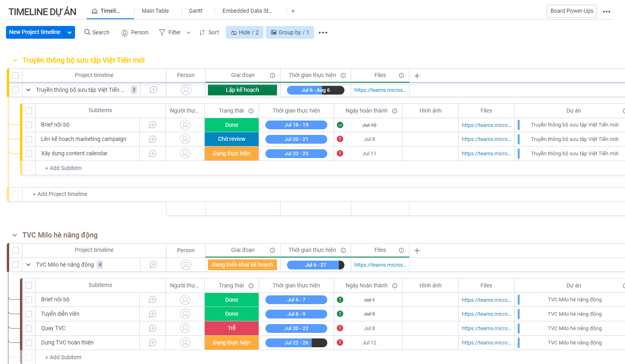The image size is (625, 364).
Task: Open dropdown arrow beside New Project timeline
Action: 69,32
